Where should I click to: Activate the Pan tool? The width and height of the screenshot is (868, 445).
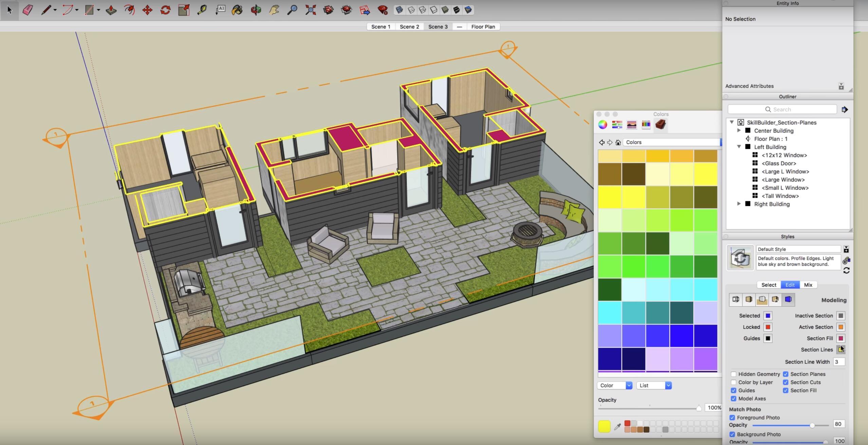pos(274,10)
